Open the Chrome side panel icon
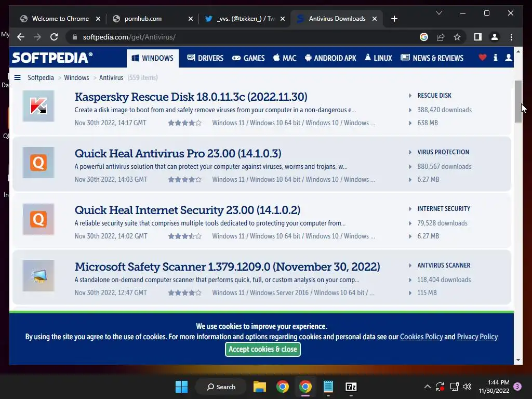 click(478, 37)
